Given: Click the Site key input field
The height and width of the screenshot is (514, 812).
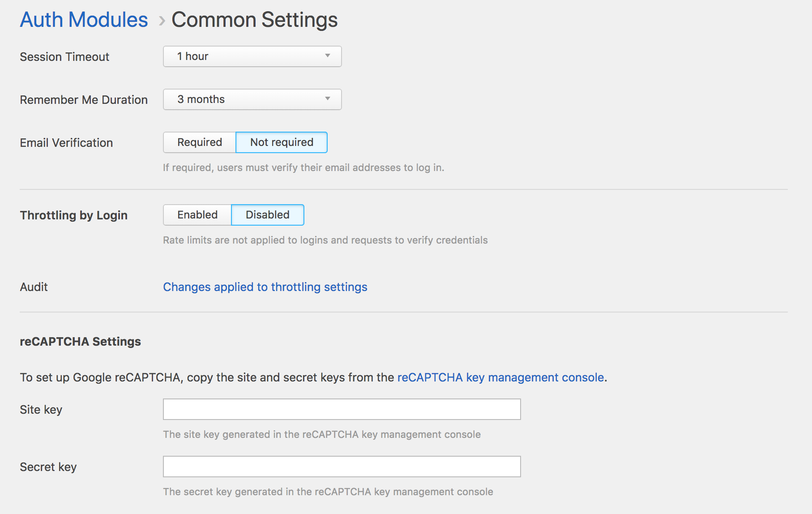Looking at the screenshot, I should [342, 409].
